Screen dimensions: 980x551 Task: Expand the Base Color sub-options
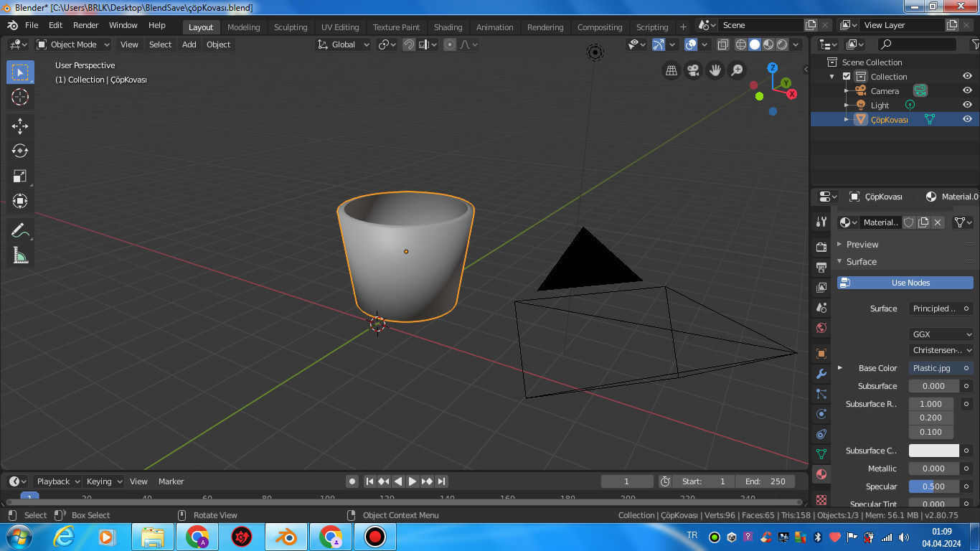tap(840, 368)
